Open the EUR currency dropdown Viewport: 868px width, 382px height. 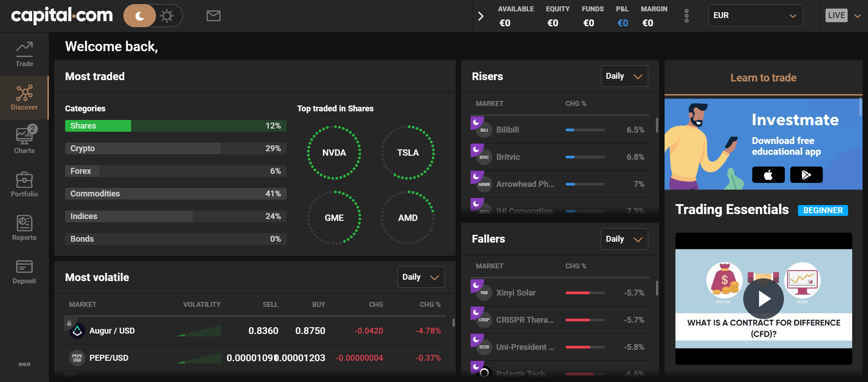coord(755,15)
